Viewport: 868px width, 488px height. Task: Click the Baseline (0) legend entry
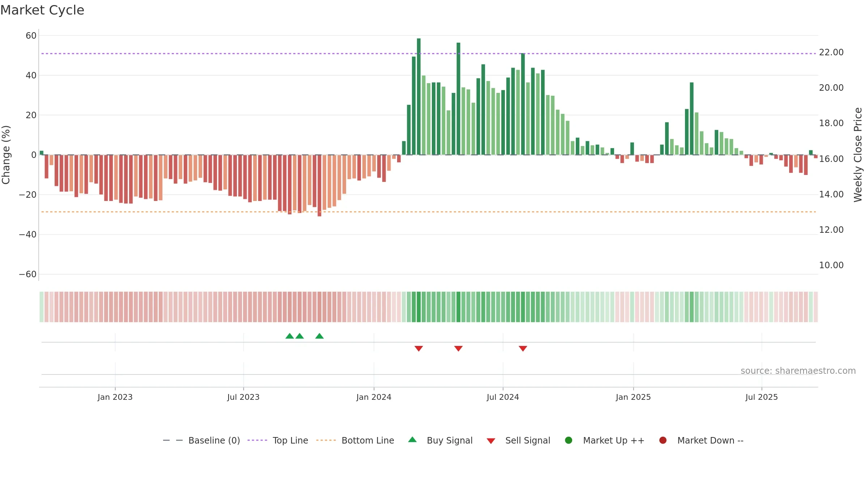(x=201, y=440)
